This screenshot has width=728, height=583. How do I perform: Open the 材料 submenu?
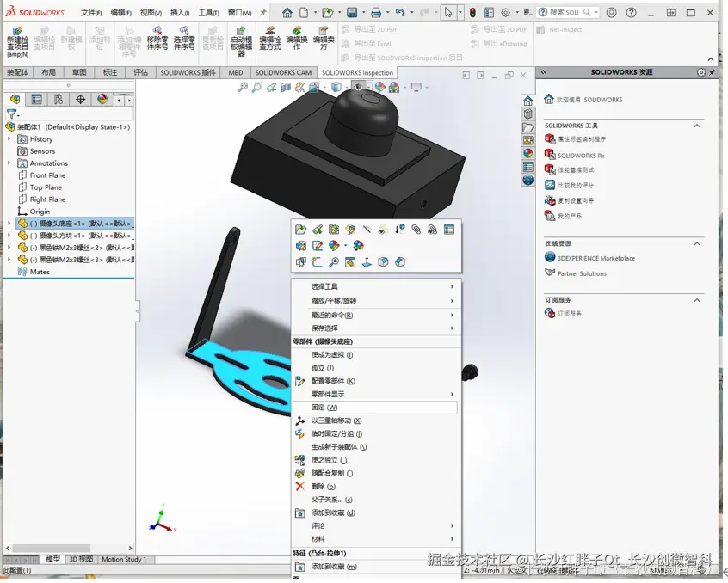[375, 539]
